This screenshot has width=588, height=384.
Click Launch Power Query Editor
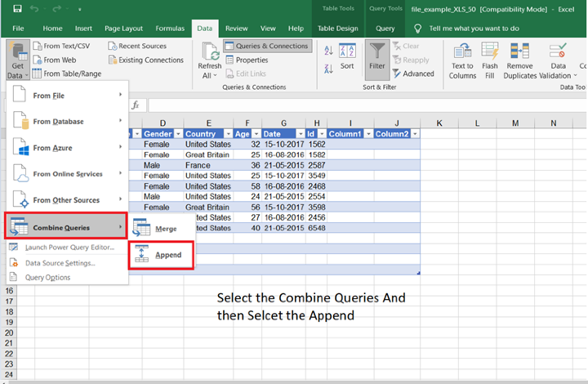69,248
